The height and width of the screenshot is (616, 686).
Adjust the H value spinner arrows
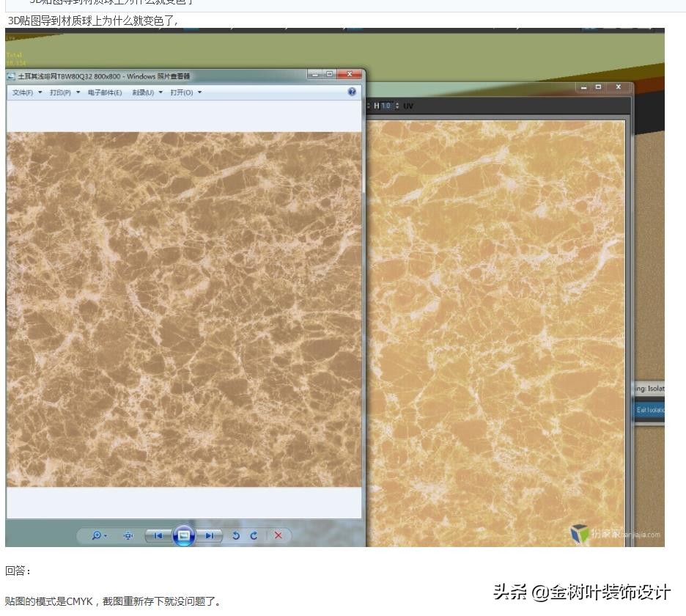click(397, 106)
